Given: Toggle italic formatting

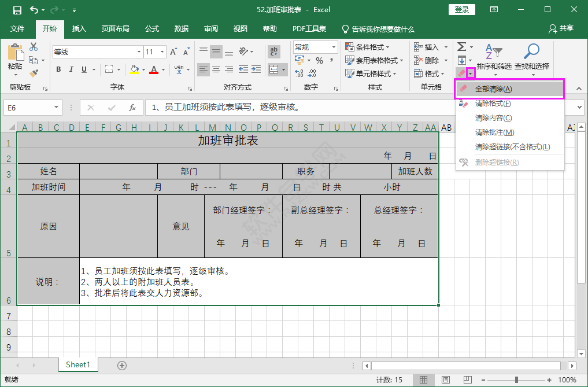Looking at the screenshot, I should (x=70, y=69).
